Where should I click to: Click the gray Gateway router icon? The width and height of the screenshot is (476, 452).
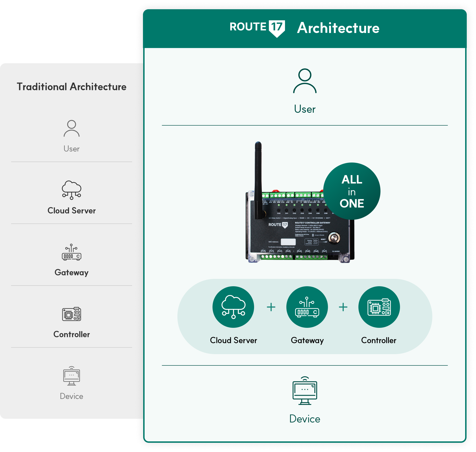(x=72, y=252)
